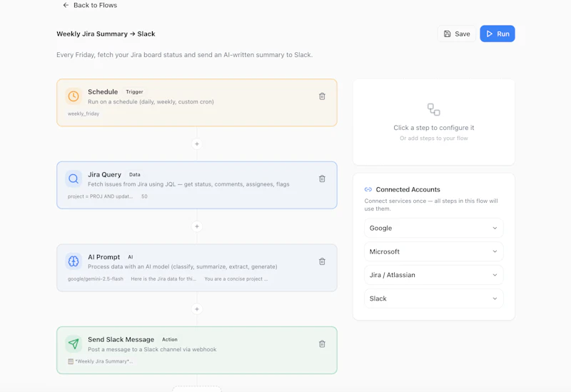Click the small message icon before Weekly Jira Summary
This screenshot has height=392, width=571.
click(71, 361)
